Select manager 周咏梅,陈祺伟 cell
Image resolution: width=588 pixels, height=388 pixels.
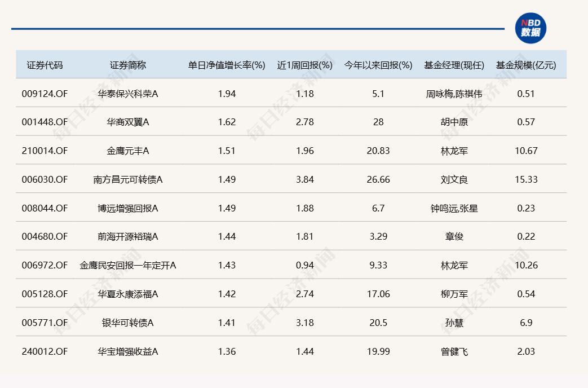454,94
